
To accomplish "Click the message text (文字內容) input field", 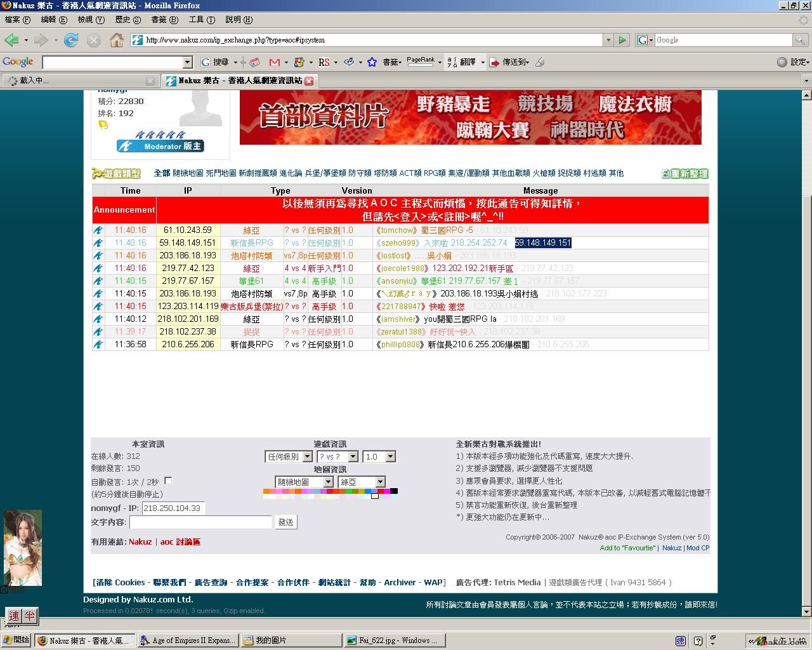I will (x=200, y=522).
